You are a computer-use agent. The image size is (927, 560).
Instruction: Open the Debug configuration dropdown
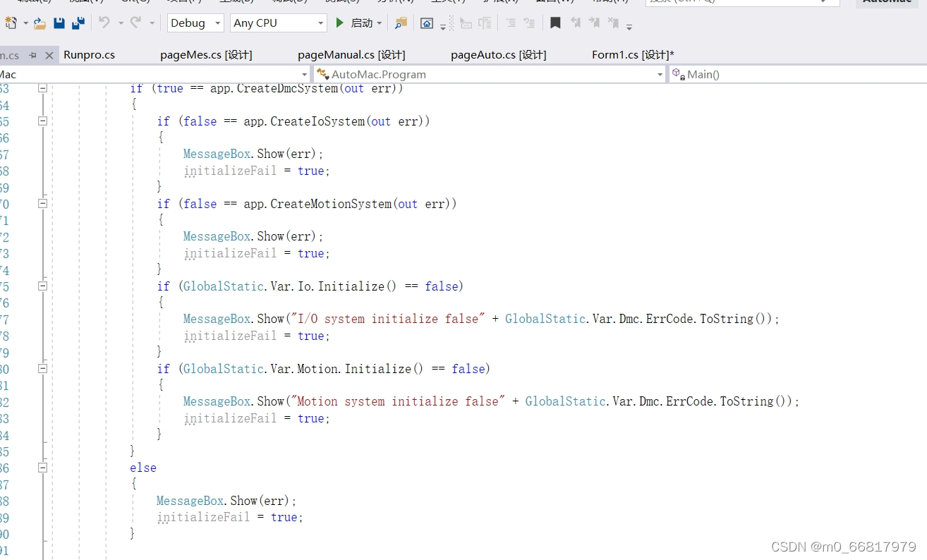coord(195,23)
